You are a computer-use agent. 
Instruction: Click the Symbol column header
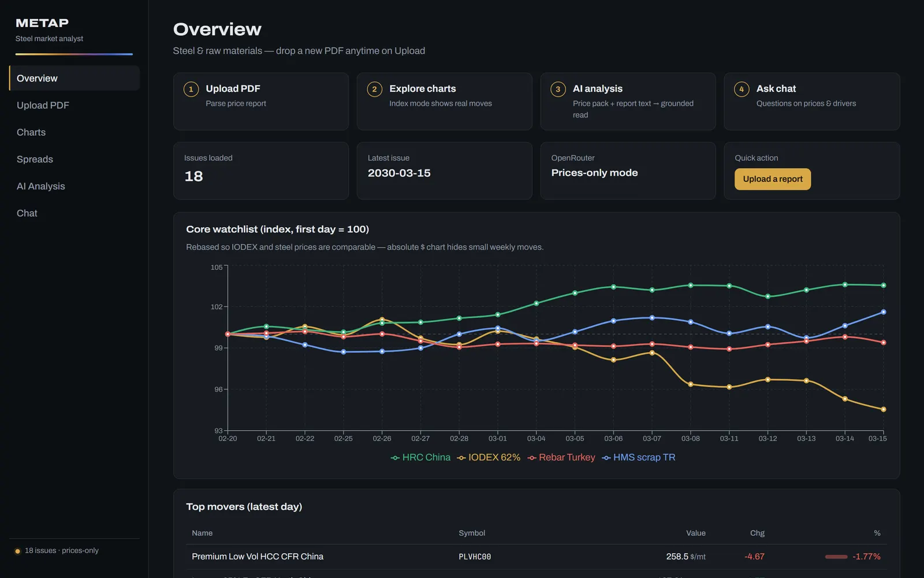pyautogui.click(x=472, y=533)
